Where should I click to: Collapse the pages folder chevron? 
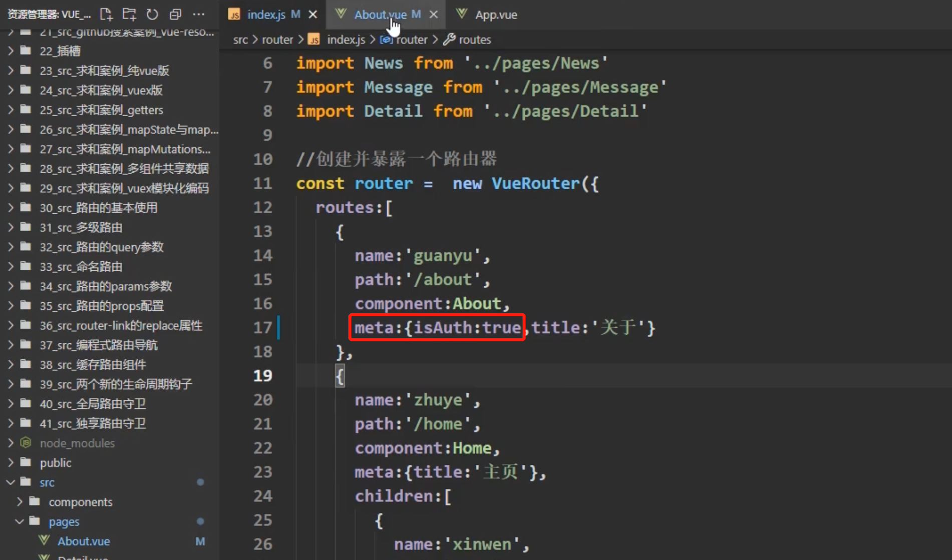(x=20, y=521)
